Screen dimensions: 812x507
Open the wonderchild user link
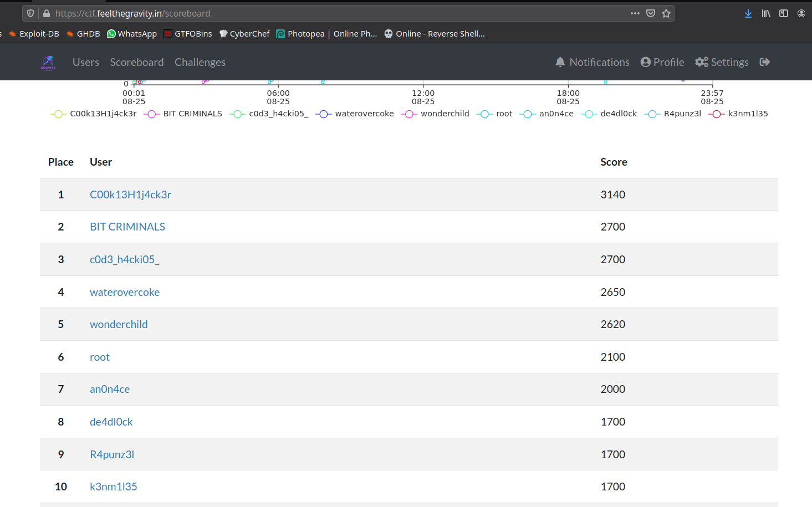[x=119, y=324]
